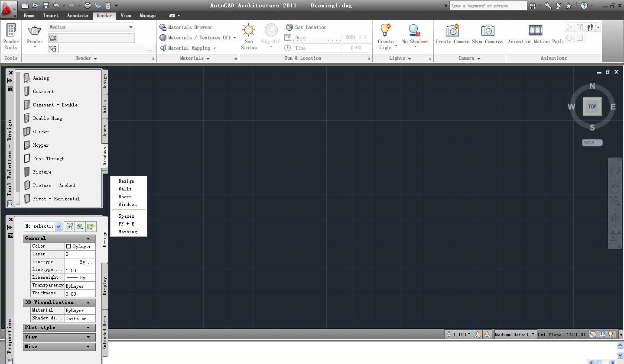Click the Pan hand icon on navigation bar
This screenshot has height=364, width=624.
614,188
